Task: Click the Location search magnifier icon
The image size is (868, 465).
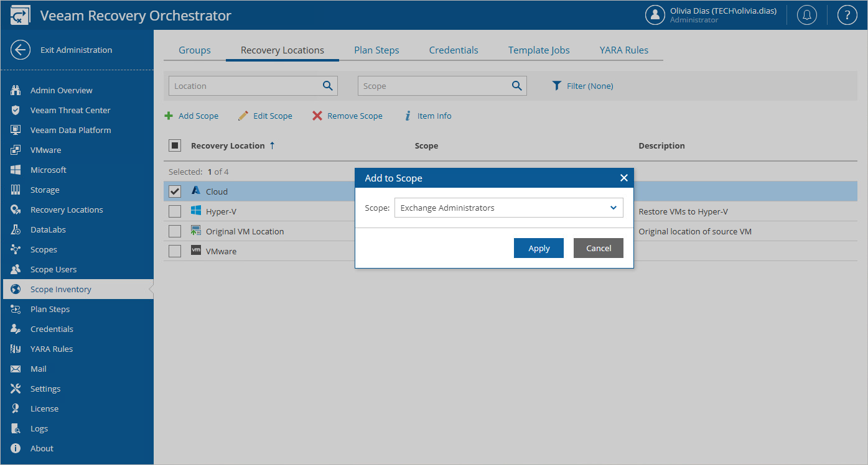Action: 328,86
